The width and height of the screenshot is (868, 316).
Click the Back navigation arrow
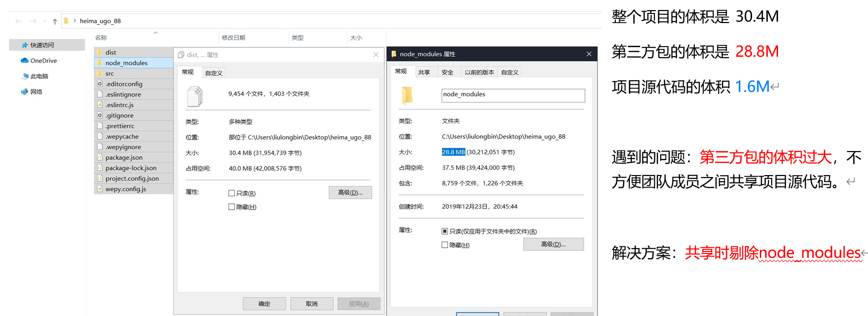(18, 21)
